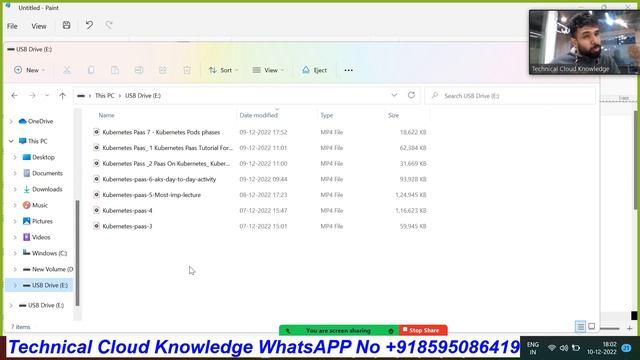The width and height of the screenshot is (640, 360).
Task: Open the View menu in Paint
Action: 39,26
